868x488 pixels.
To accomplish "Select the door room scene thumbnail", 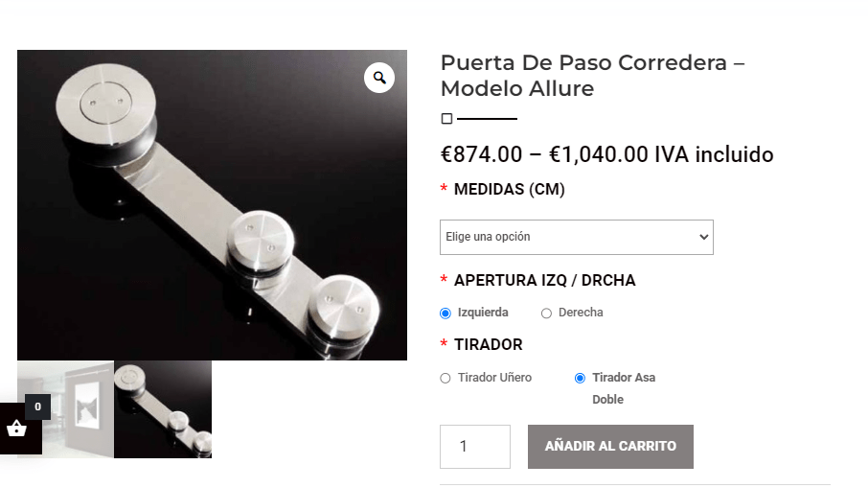I will 65,409.
